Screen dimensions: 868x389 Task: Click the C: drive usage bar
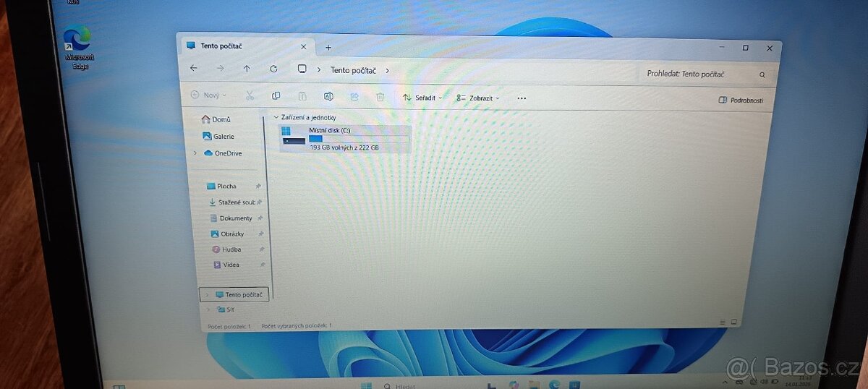point(359,139)
